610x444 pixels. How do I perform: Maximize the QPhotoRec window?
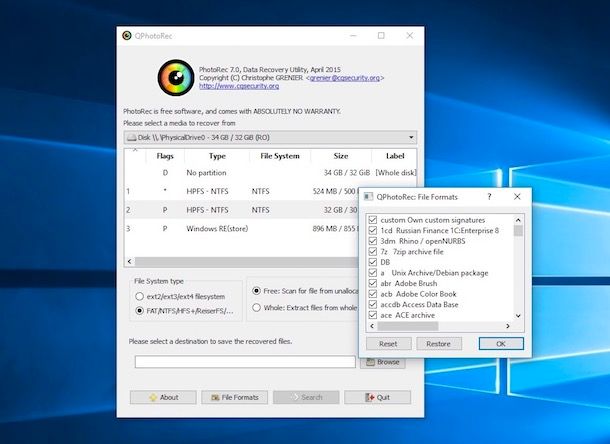[x=381, y=35]
